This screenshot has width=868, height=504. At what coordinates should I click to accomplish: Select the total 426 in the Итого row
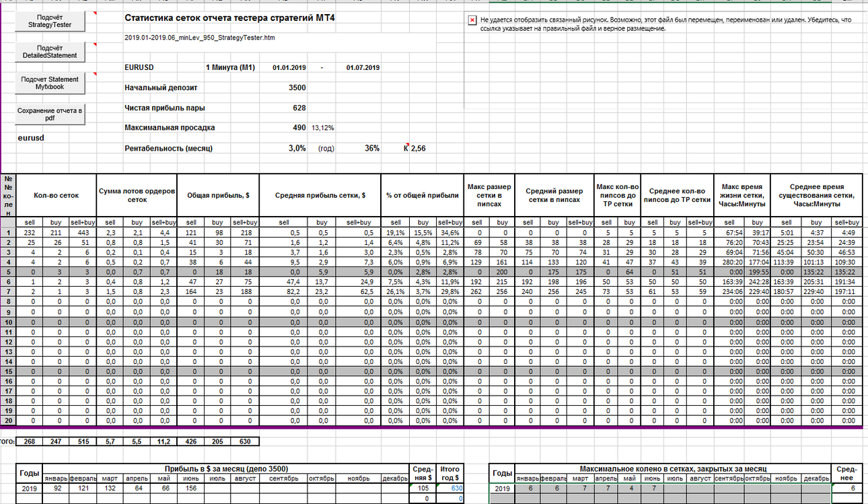click(190, 441)
